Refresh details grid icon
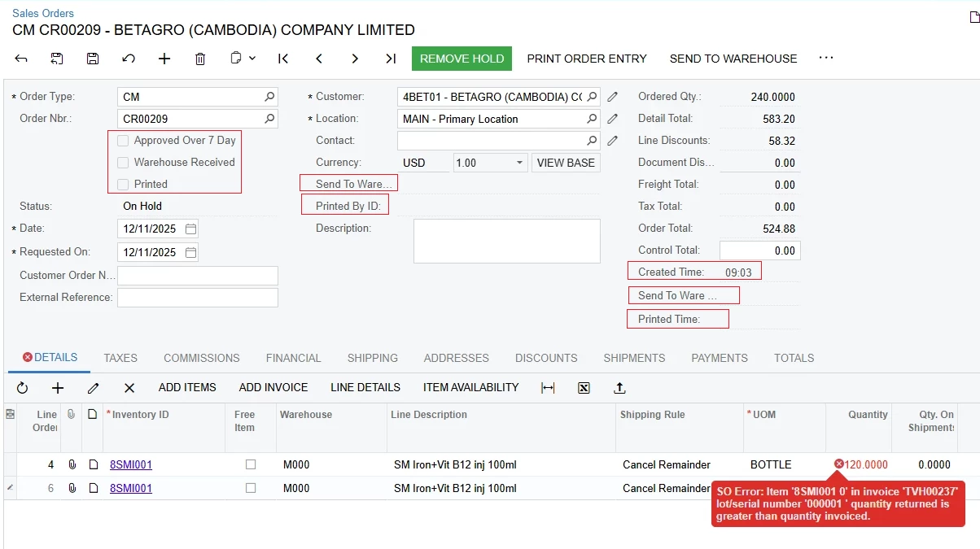The image size is (980, 549). tap(22, 388)
